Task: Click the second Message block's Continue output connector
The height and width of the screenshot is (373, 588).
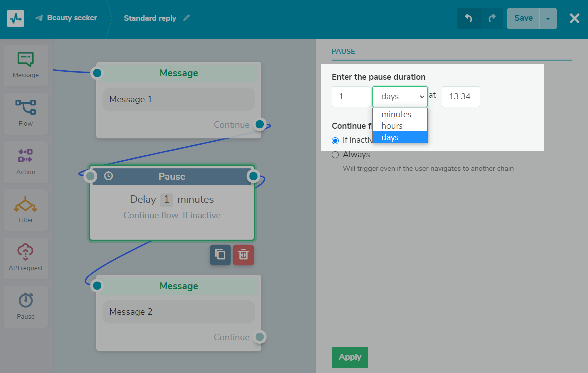Action: pos(260,337)
